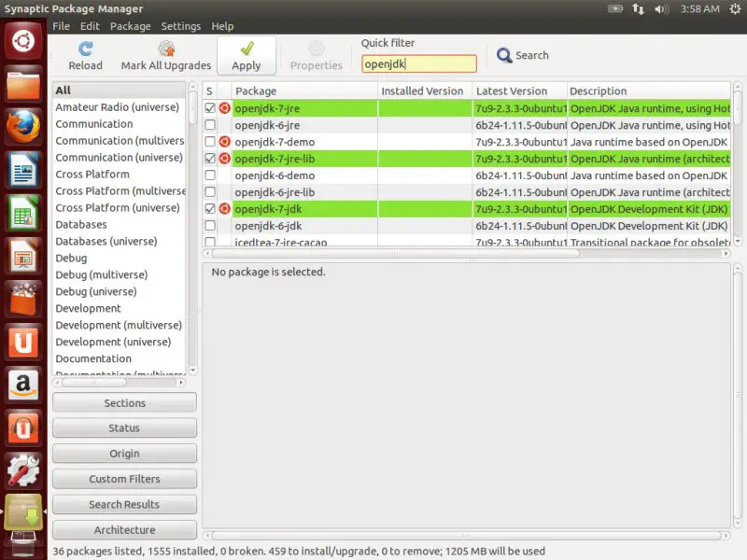Viewport: 747px width, 560px height.
Task: Select the openjdk-6-jdk package row
Action: click(466, 226)
